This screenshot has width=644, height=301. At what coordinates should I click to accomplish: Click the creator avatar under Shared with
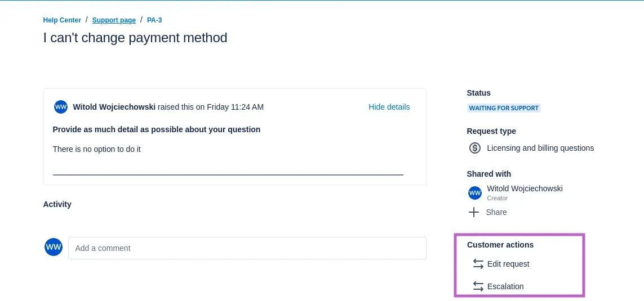(475, 193)
